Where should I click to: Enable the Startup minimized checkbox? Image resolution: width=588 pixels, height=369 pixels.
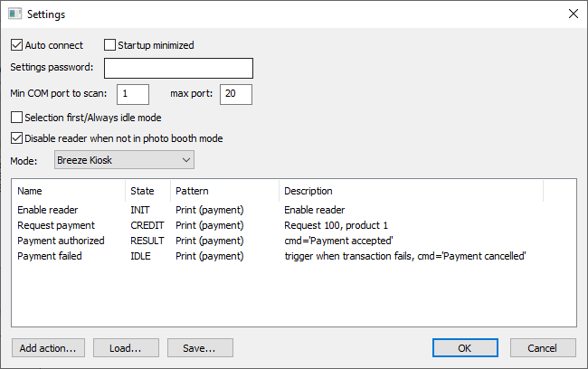coord(110,45)
